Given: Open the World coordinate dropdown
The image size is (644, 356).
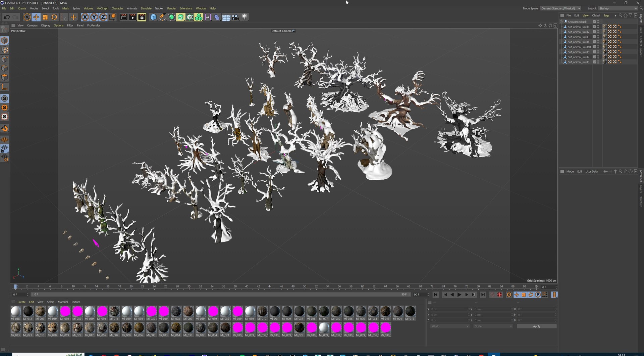Looking at the screenshot, I should 450,326.
